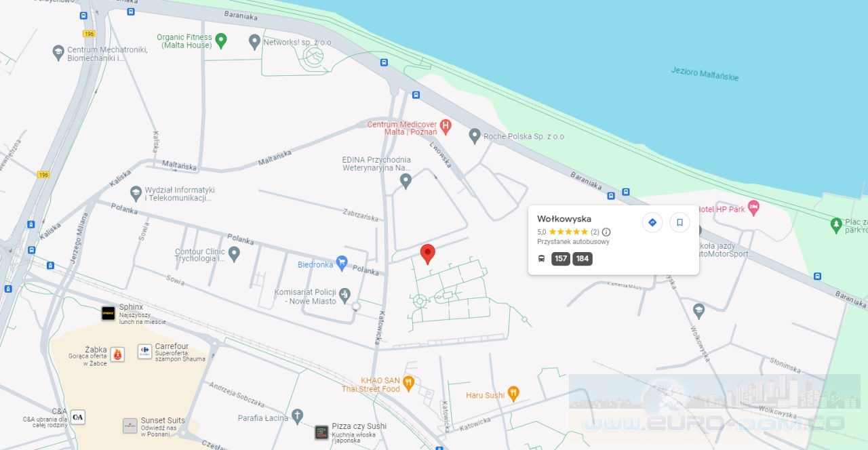Open the Organic Fitness green pin
The height and width of the screenshot is (450, 868).
click(x=220, y=41)
